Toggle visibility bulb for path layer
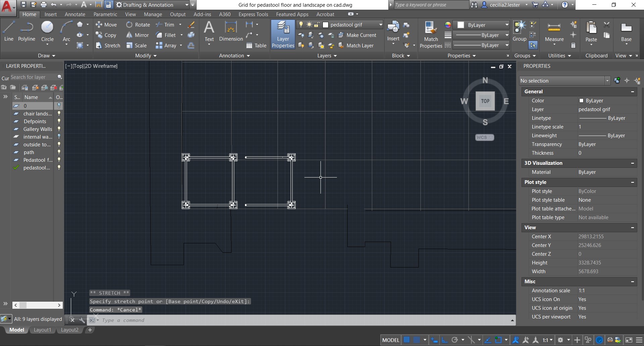Screen dimensions: 644x346 pos(59,152)
